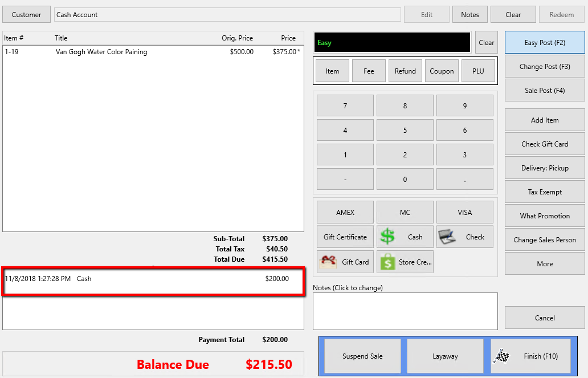Select the 11/8/2018 Cash payment row
Viewport: 588px width, 378px height.
(153, 279)
